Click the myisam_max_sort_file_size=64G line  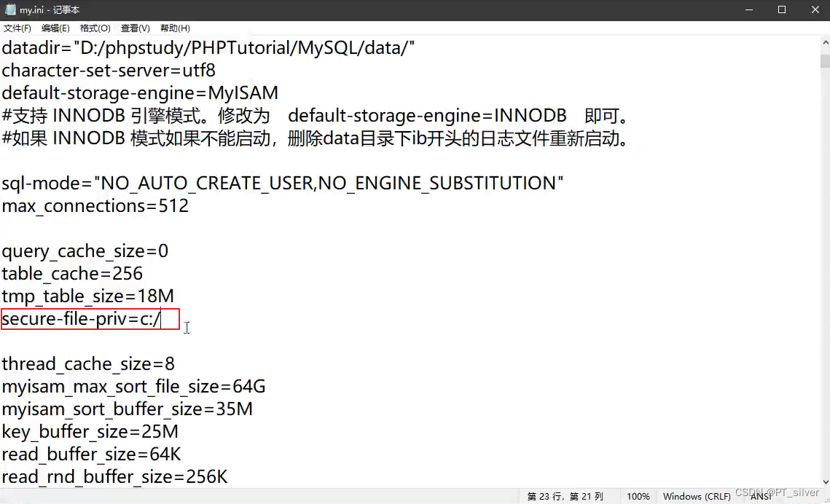[x=133, y=387]
